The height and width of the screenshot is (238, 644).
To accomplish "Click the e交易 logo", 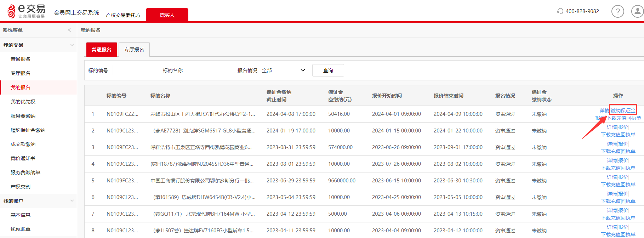I will coord(27,11).
